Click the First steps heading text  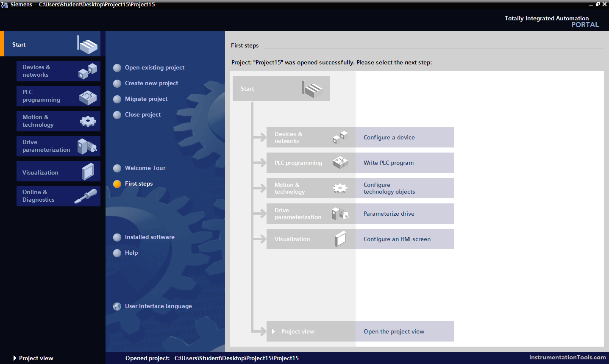[245, 45]
